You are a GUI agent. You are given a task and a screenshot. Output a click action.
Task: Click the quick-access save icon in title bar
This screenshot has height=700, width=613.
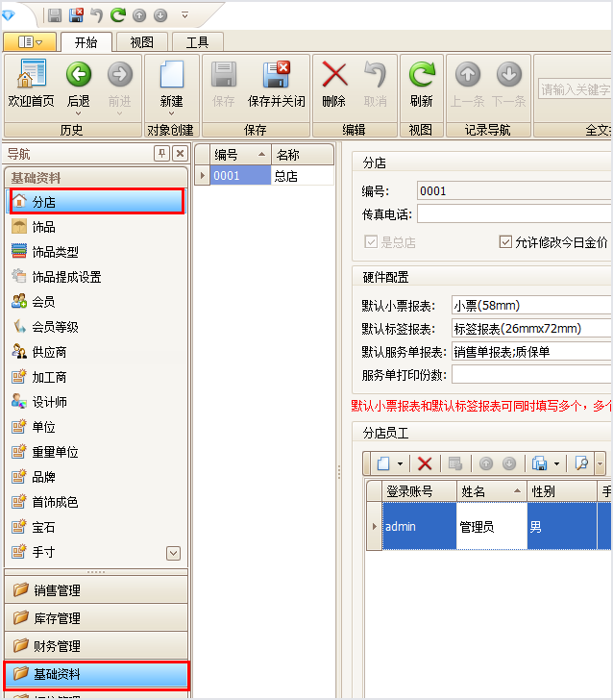click(55, 15)
